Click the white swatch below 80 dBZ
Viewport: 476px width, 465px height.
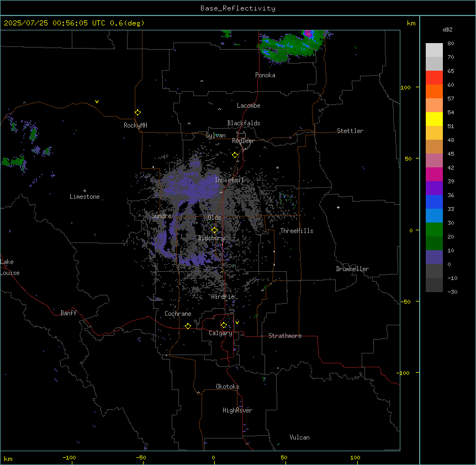pos(434,50)
